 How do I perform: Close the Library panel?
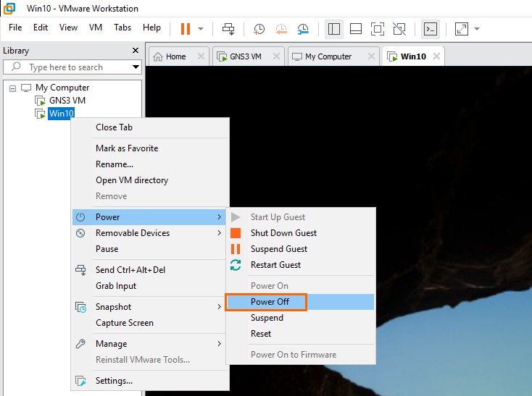pos(136,51)
